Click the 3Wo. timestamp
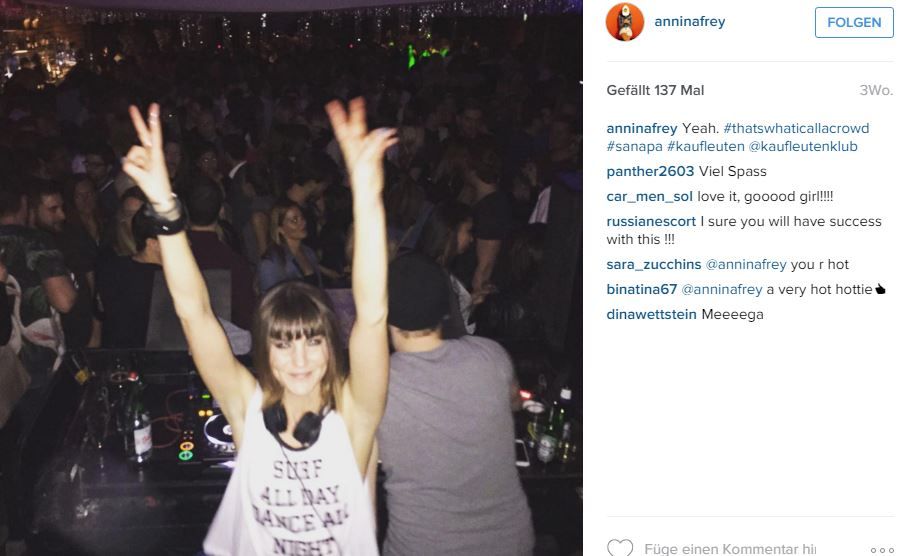 click(x=876, y=91)
